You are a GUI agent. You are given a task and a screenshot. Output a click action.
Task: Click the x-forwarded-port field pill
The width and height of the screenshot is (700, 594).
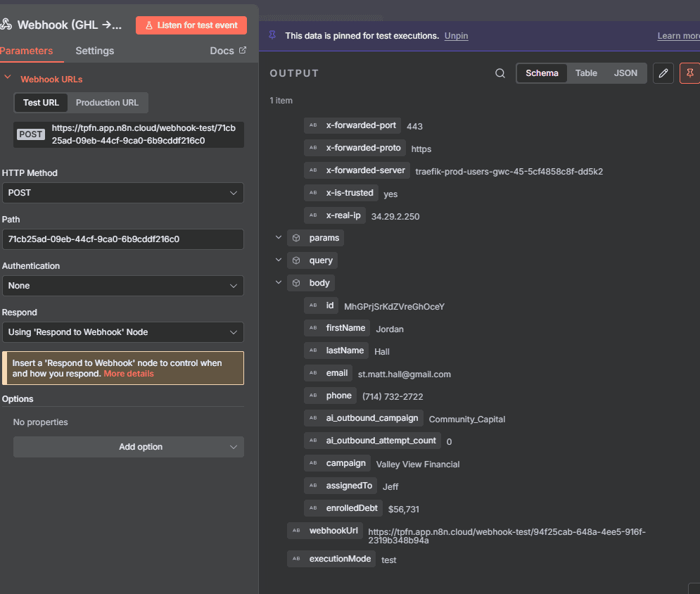(352, 125)
